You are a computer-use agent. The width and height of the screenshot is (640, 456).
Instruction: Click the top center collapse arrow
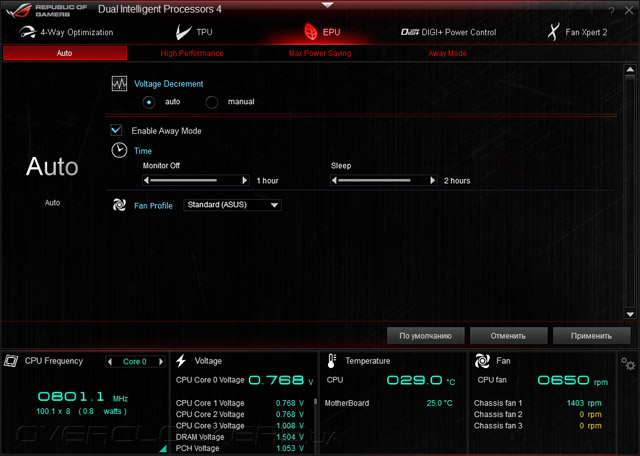coord(327,5)
